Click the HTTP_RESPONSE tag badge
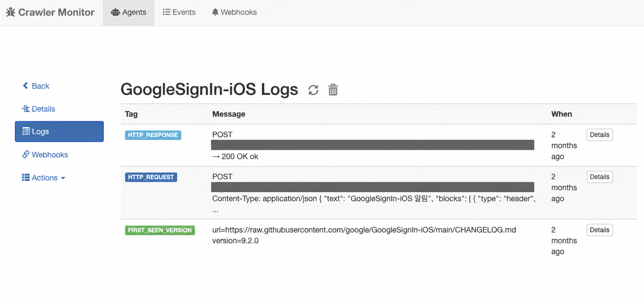The image size is (644, 304). 153,135
